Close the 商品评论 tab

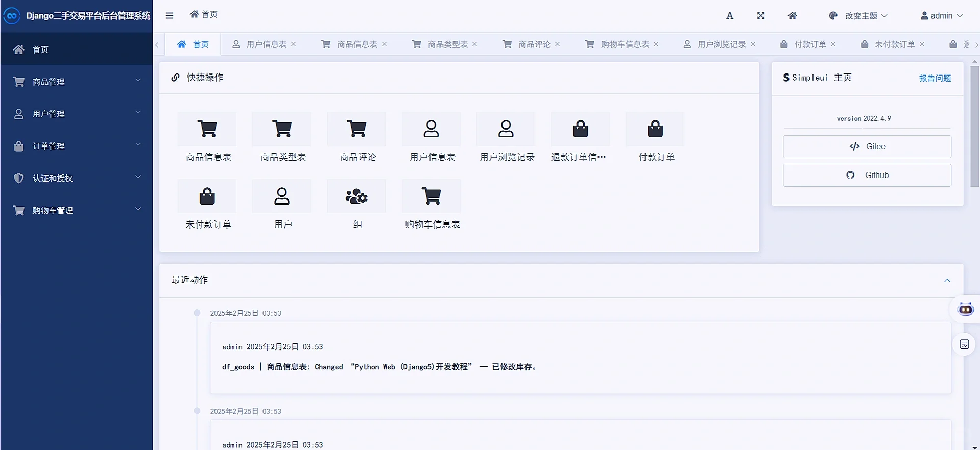(558, 44)
